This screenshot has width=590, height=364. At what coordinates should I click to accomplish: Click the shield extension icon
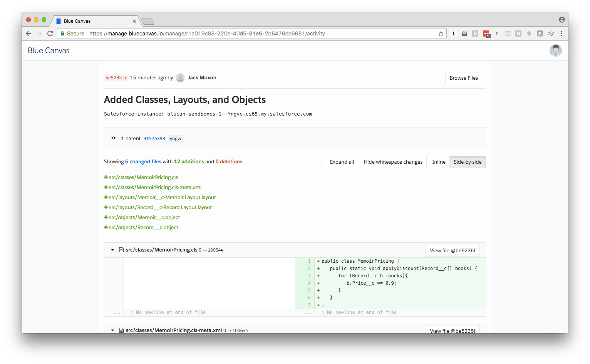[x=540, y=34]
